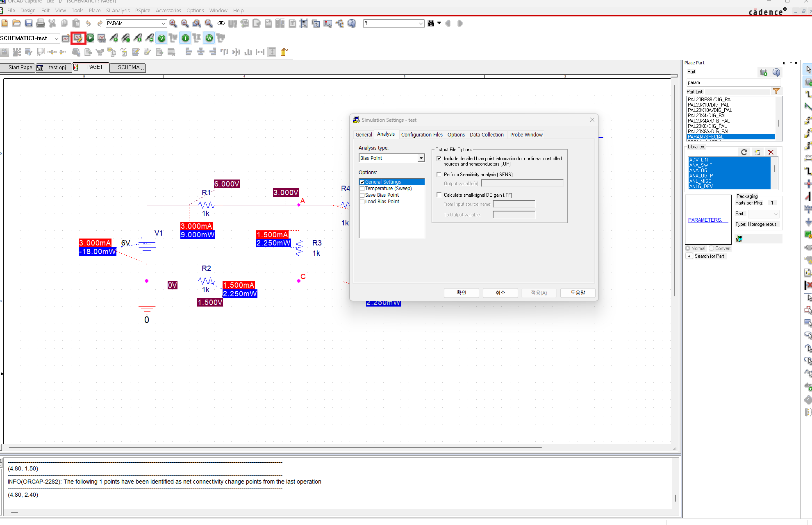Expand the SCHEMATIC1-test profile dropdown
Viewport: 812px width, 525px height.
56,39
